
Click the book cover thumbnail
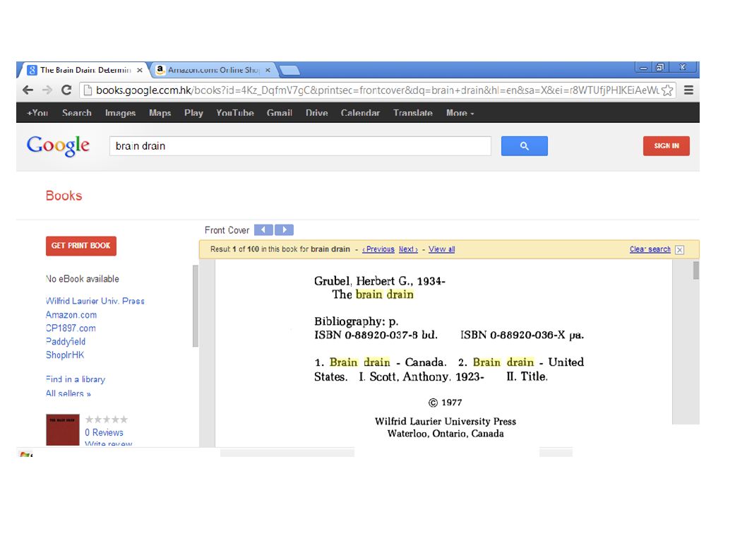[x=62, y=429]
